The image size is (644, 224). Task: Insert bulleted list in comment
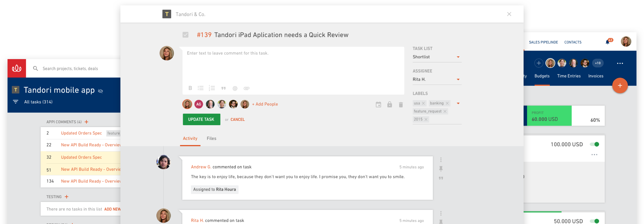(201, 88)
